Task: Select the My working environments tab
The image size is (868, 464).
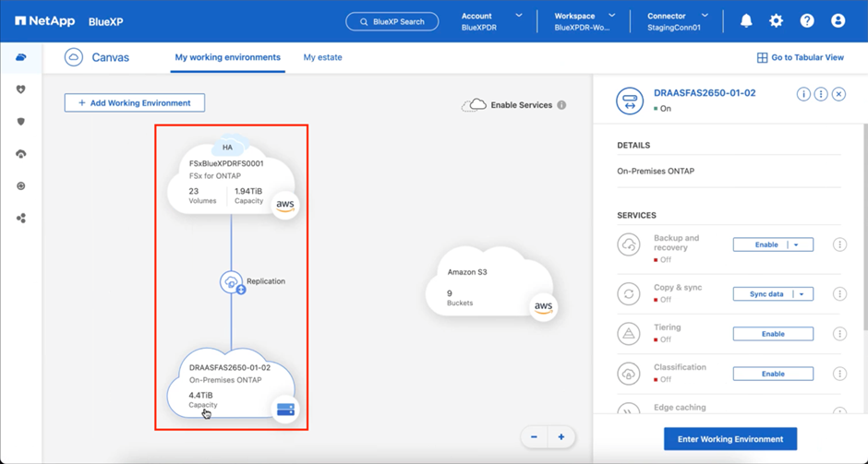Action: click(227, 57)
